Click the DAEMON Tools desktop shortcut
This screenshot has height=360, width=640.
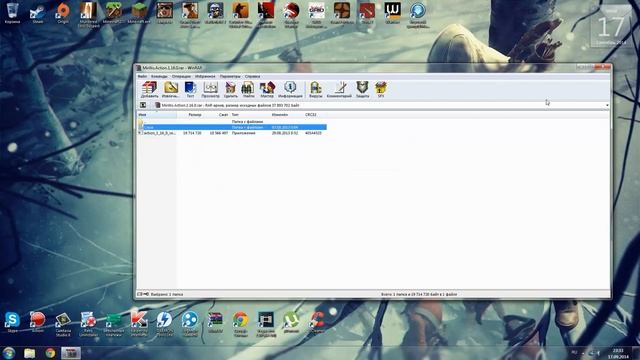click(x=164, y=324)
